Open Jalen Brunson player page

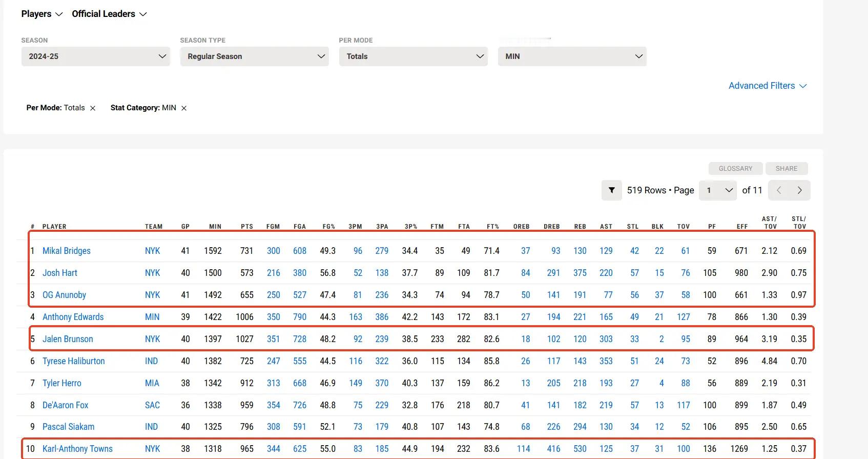pyautogui.click(x=68, y=339)
